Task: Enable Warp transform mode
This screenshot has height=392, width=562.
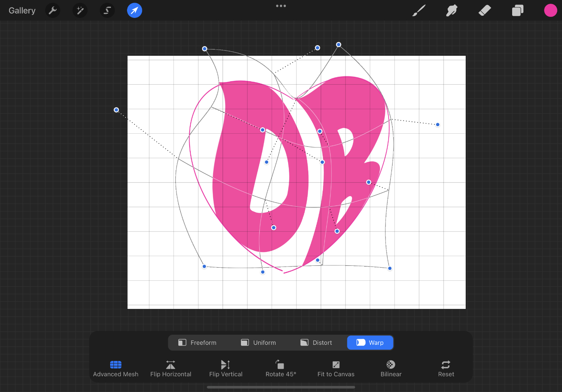Action: coord(370,342)
